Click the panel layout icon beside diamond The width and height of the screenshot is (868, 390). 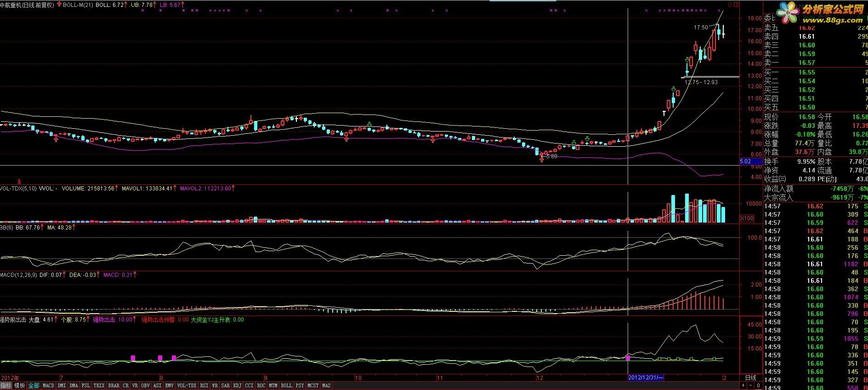coord(736,5)
